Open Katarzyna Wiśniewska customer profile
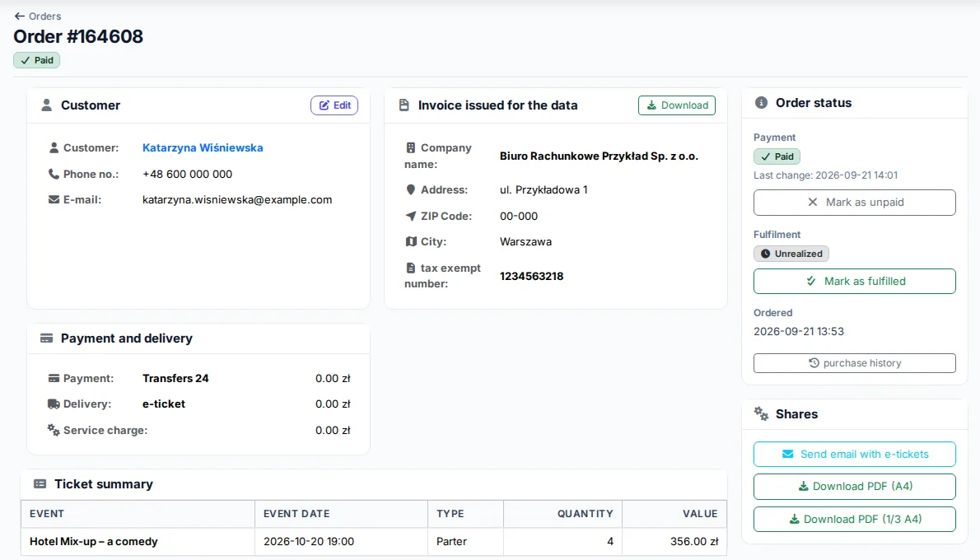The width and height of the screenshot is (980, 560). point(203,147)
